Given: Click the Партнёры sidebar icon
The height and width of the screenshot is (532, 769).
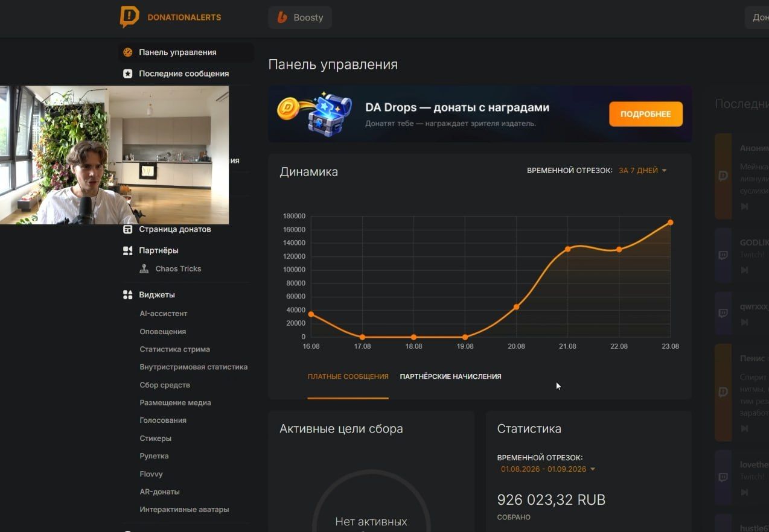Looking at the screenshot, I should (127, 250).
